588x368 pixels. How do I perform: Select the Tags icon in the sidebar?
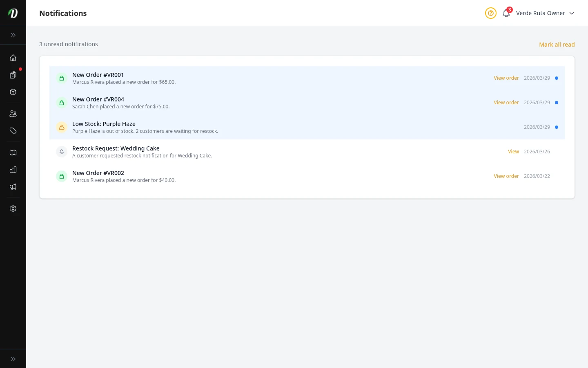coord(13,131)
